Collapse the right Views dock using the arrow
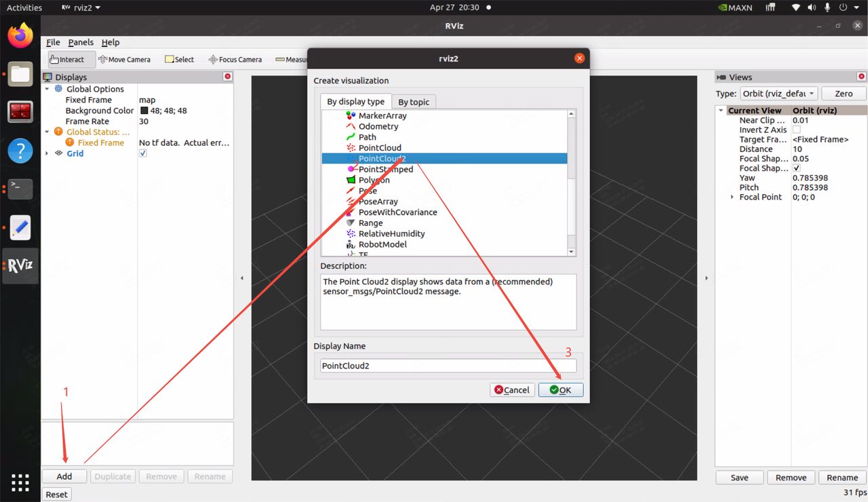Viewport: 868px width, 502px height. pos(707,278)
